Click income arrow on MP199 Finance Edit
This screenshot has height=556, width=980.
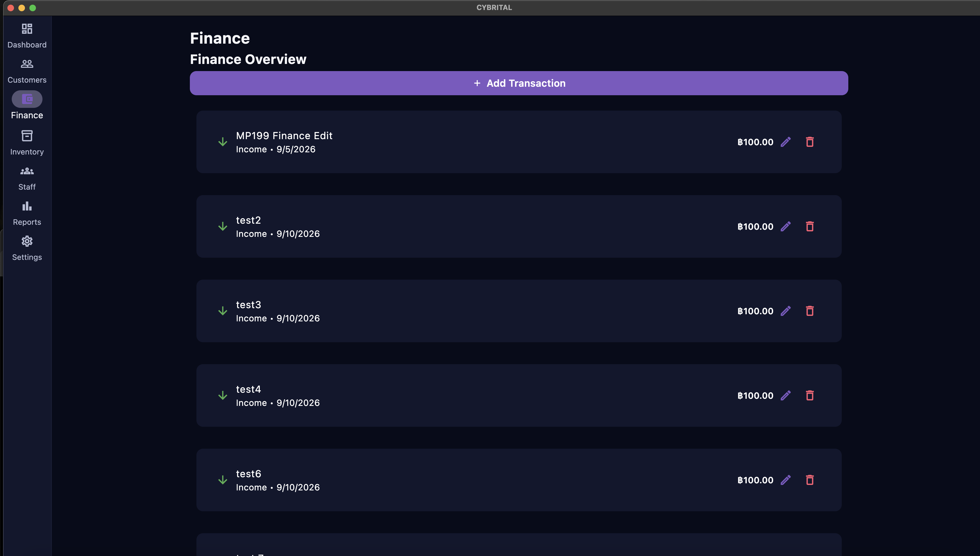click(x=223, y=142)
